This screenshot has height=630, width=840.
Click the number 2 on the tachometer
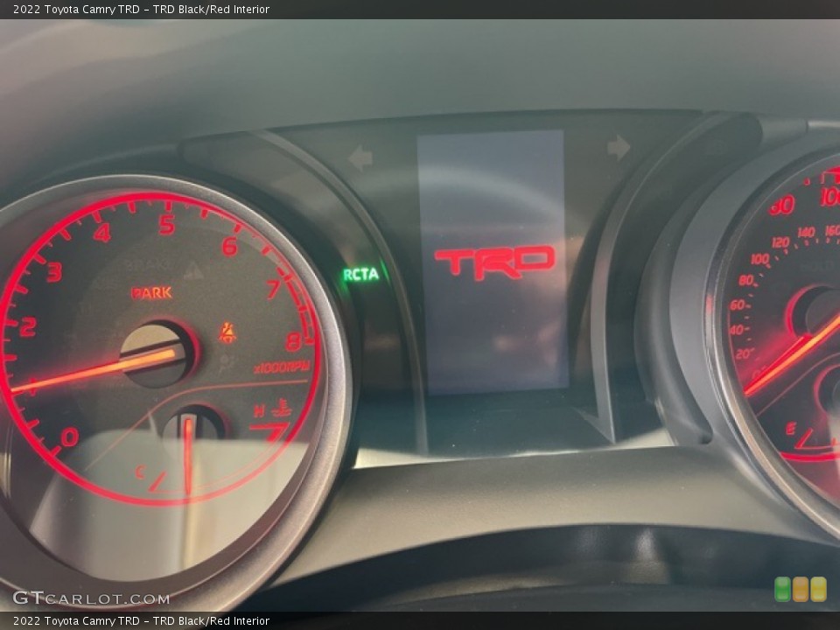[x=28, y=326]
